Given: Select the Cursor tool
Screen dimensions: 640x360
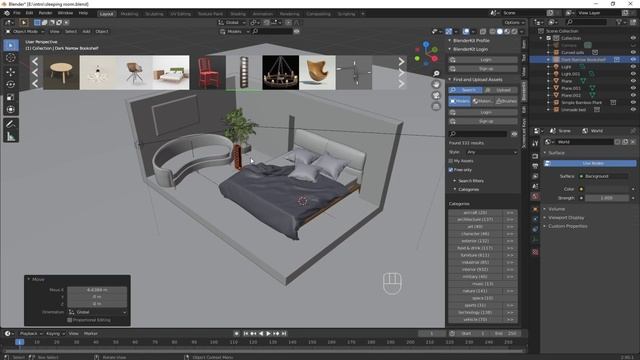Looking at the screenshot, I should click(x=11, y=58).
